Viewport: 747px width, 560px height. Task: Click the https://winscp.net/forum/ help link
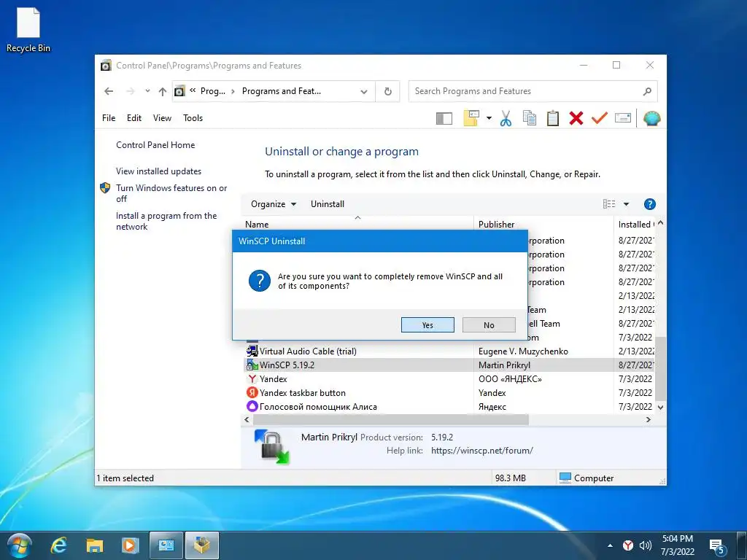coord(481,451)
